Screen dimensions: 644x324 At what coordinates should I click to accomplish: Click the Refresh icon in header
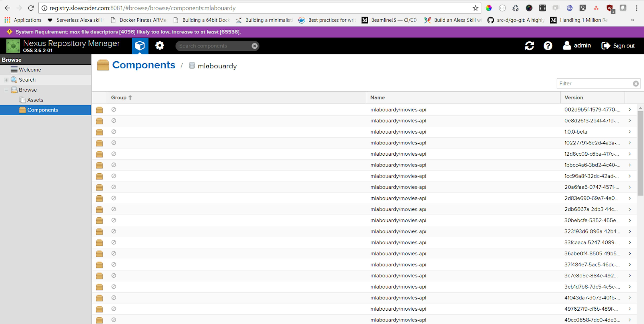[529, 46]
